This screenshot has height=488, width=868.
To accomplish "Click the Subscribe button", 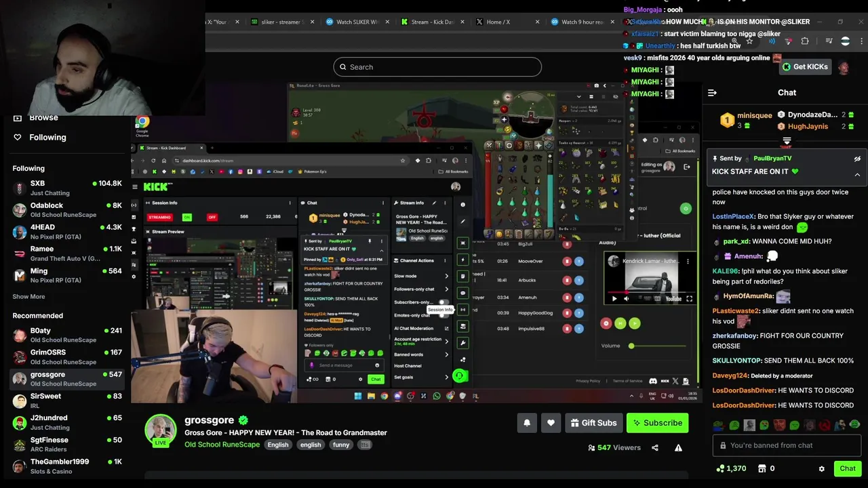I will 658,423.
